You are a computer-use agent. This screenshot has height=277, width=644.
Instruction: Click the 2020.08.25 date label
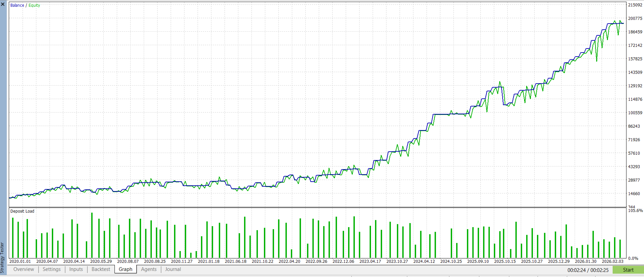(x=155, y=261)
